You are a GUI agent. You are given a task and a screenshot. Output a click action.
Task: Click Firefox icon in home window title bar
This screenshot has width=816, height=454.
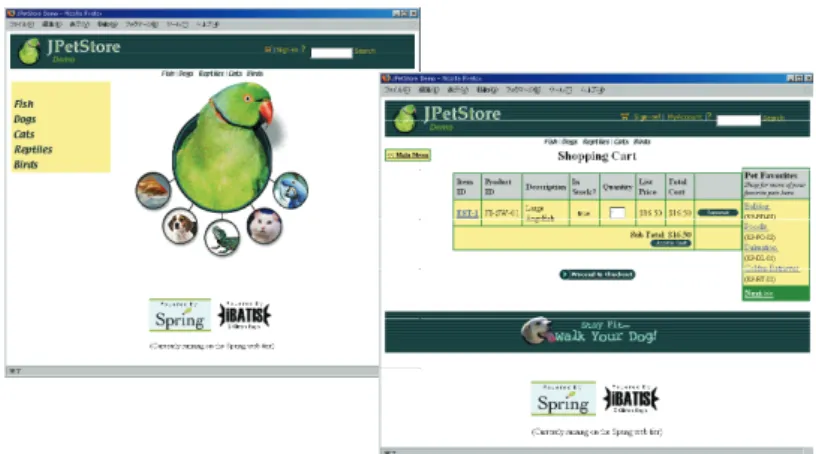11,13
